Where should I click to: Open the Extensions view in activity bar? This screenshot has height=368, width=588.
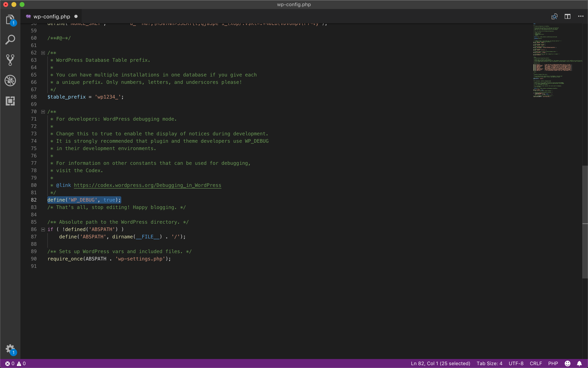click(10, 101)
